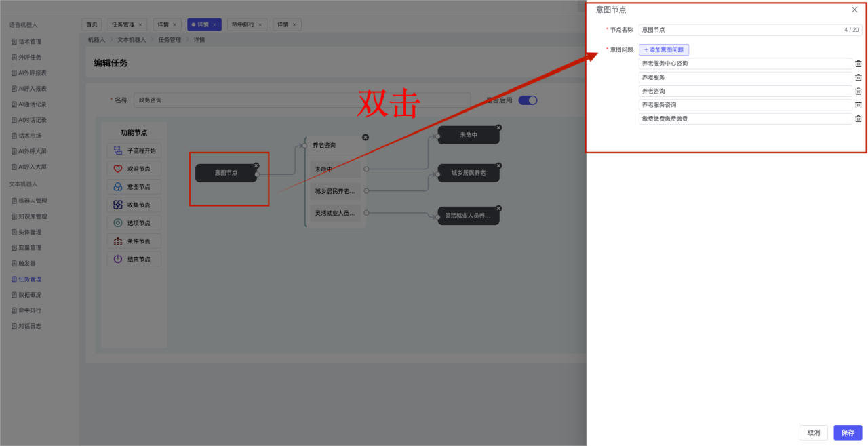Remove the 养老咨询 node with its X icon
The height and width of the screenshot is (446, 868).
[x=366, y=137]
